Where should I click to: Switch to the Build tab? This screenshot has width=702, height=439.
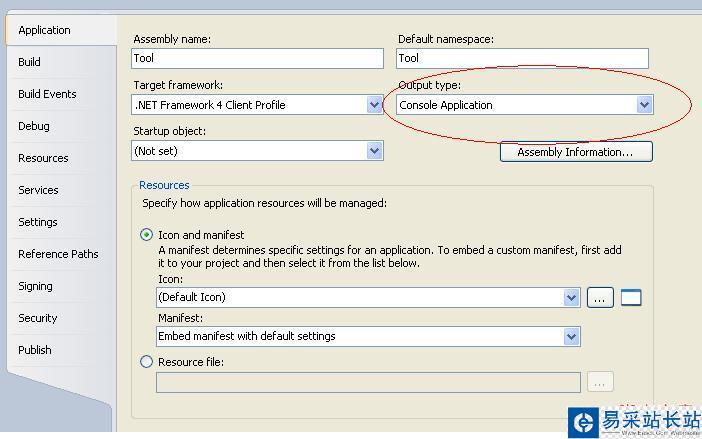tap(30, 62)
